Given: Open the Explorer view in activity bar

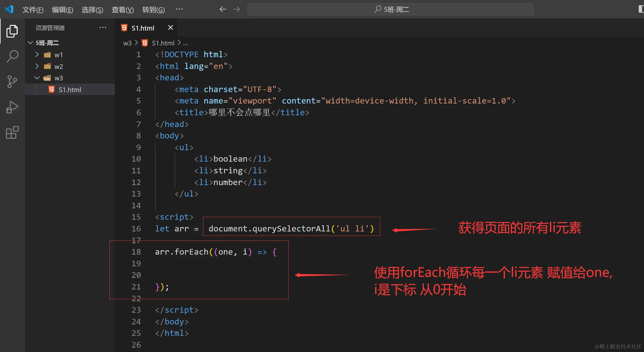Looking at the screenshot, I should tap(12, 31).
